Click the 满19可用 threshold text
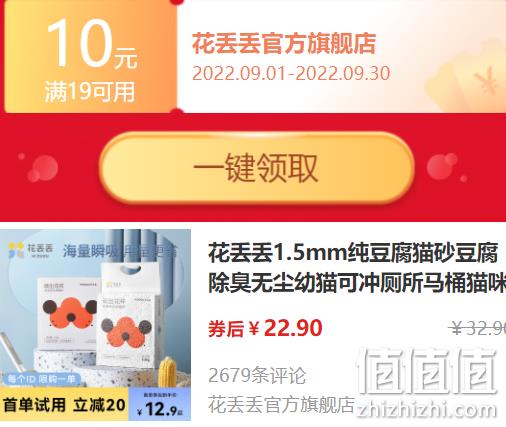The height and width of the screenshot is (427, 506). pyautogui.click(x=90, y=91)
